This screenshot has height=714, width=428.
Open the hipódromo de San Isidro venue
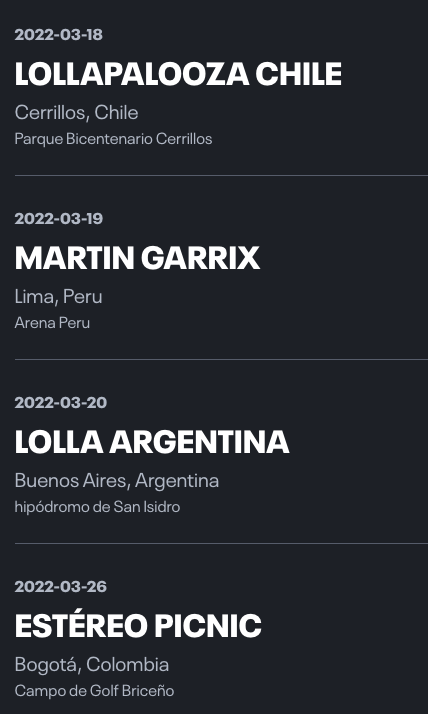[x=97, y=507]
